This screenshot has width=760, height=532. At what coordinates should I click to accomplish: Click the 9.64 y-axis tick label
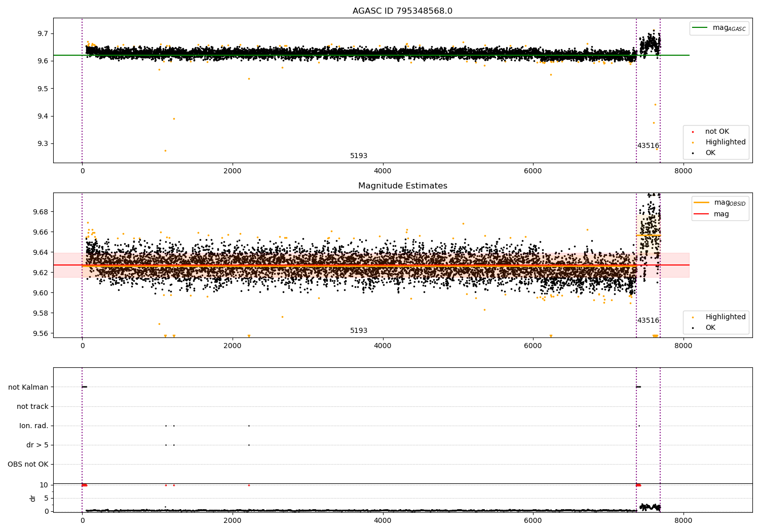[x=41, y=252]
